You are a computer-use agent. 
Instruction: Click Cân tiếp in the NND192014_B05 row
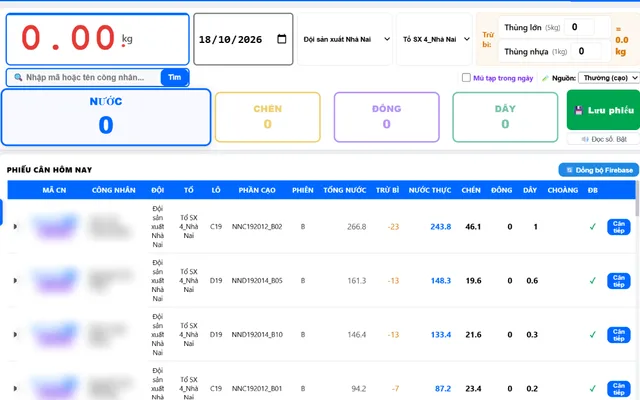[x=619, y=281]
